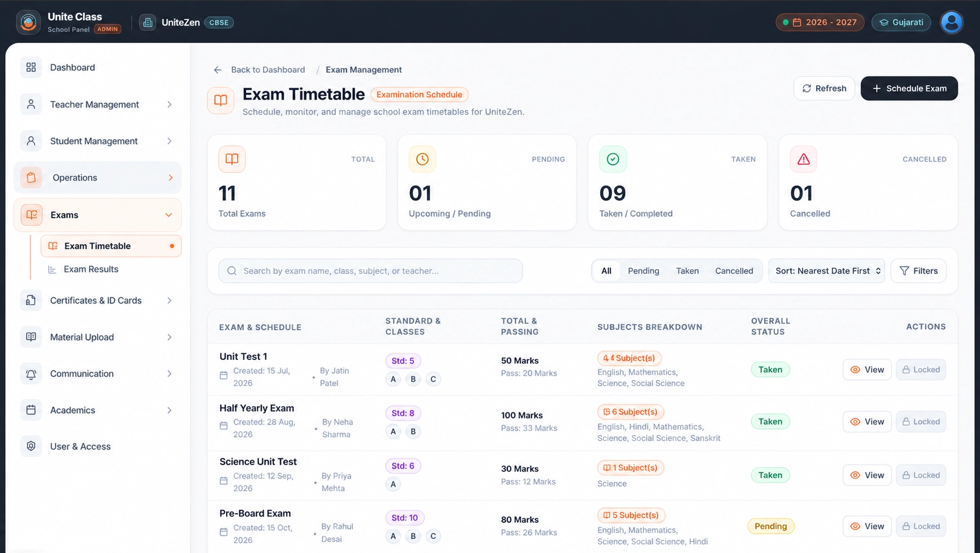Follow the Back to Dashboard link
This screenshot has width=980, height=553.
coord(268,70)
